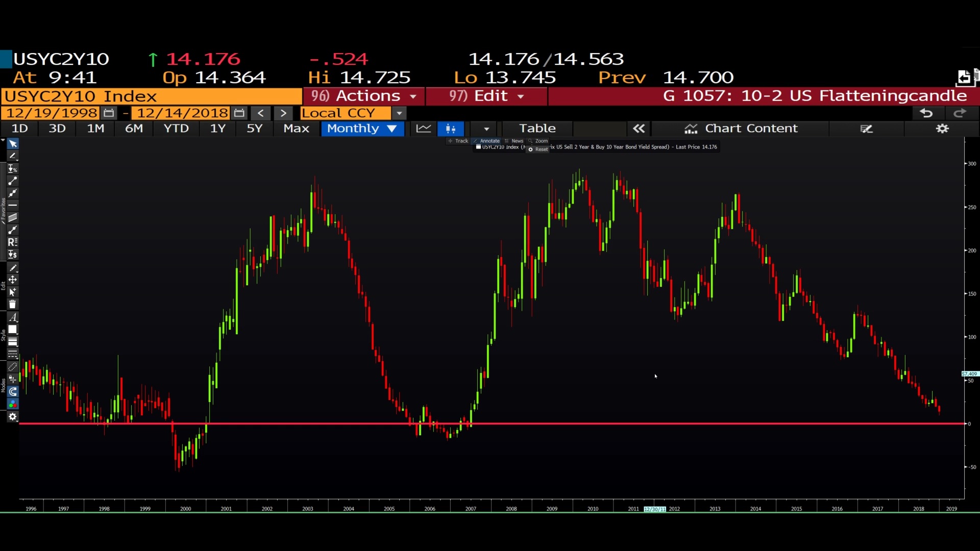Toggle the USYC2Y10 Index legend checkbox
Screen dimensions: 980x551
tap(479, 147)
